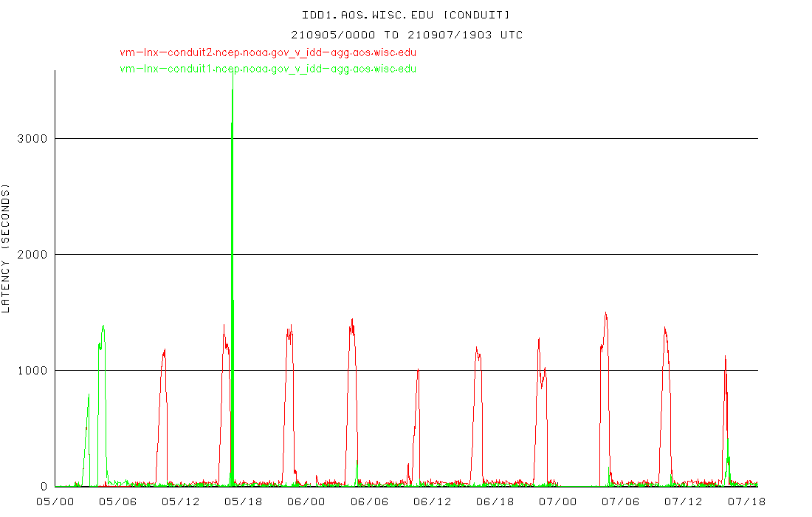Click the 07/06 x-axis time label

(620, 501)
